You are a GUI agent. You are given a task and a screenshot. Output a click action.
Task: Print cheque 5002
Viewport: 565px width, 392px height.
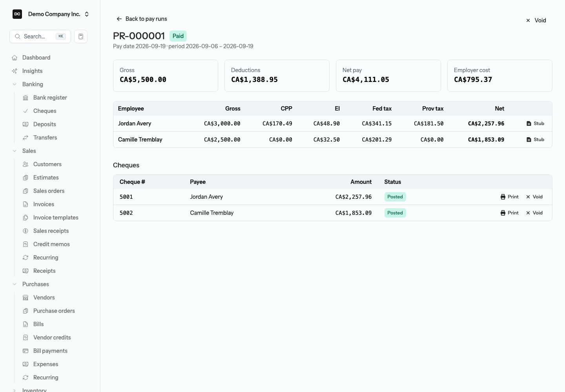tap(509, 213)
